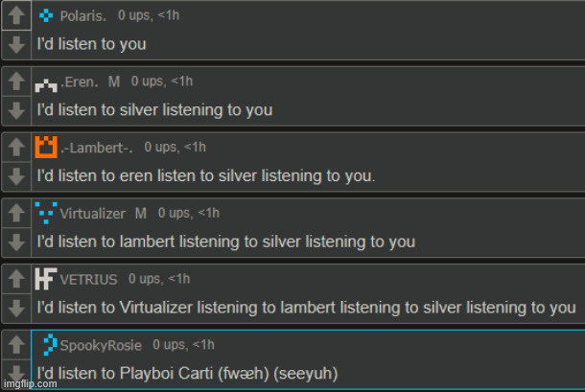Upvote .Eren.'s comment
This screenshot has height=392, width=585.
pos(14,82)
